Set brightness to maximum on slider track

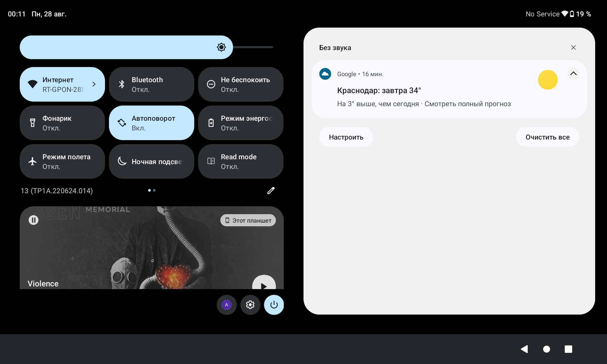(x=272, y=47)
